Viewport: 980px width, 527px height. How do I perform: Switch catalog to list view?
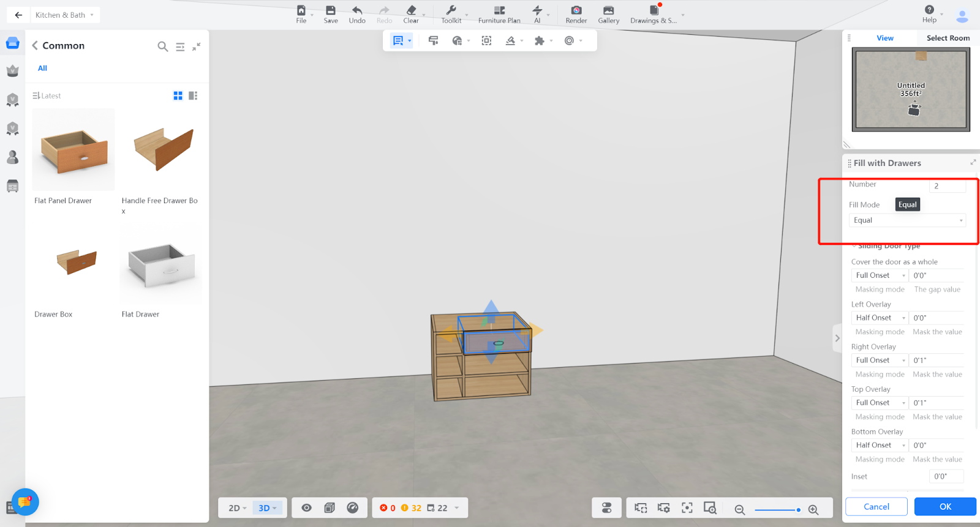coord(193,95)
